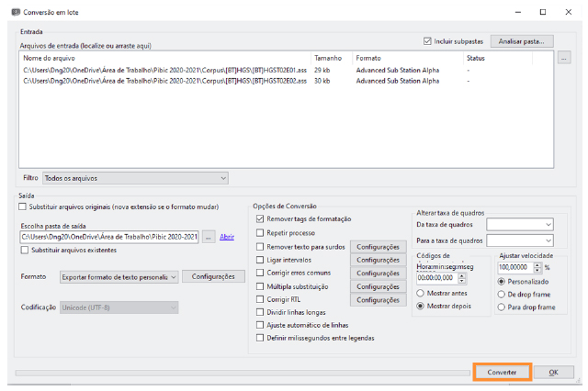Image resolution: width=588 pixels, height=391 pixels.
Task: Check the Dividir linhas longas option
Action: 261,313
